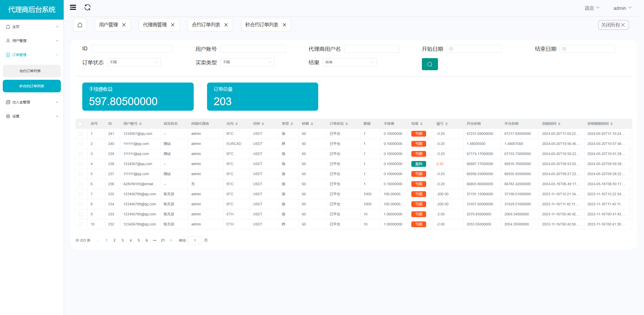Click the 开始日期 date input field
Screen dimensions: 644x315
(474, 49)
